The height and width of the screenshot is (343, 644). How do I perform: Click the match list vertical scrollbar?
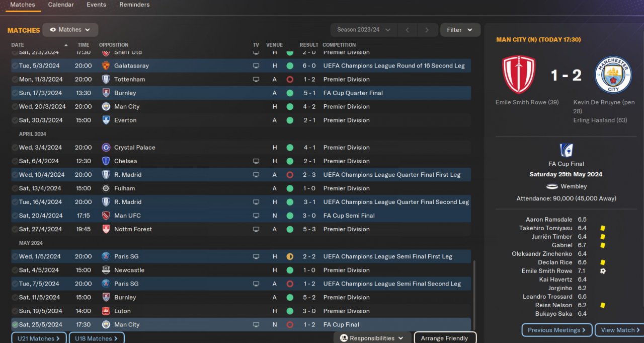point(473,295)
